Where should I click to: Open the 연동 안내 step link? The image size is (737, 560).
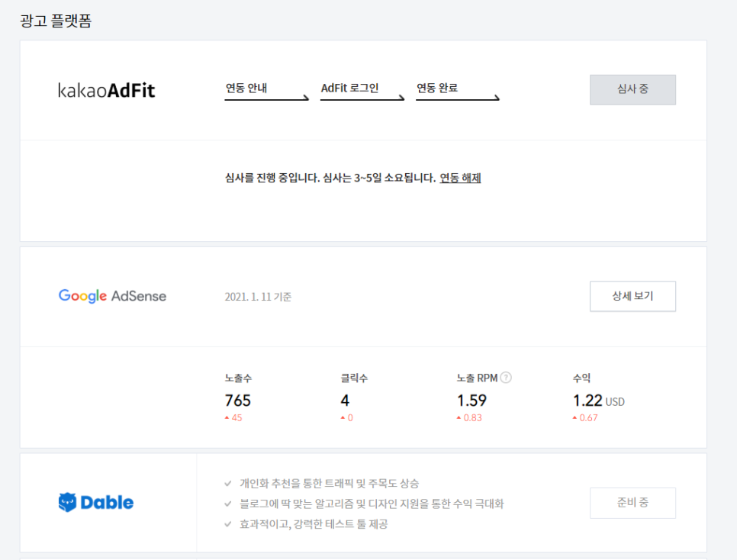(x=266, y=90)
